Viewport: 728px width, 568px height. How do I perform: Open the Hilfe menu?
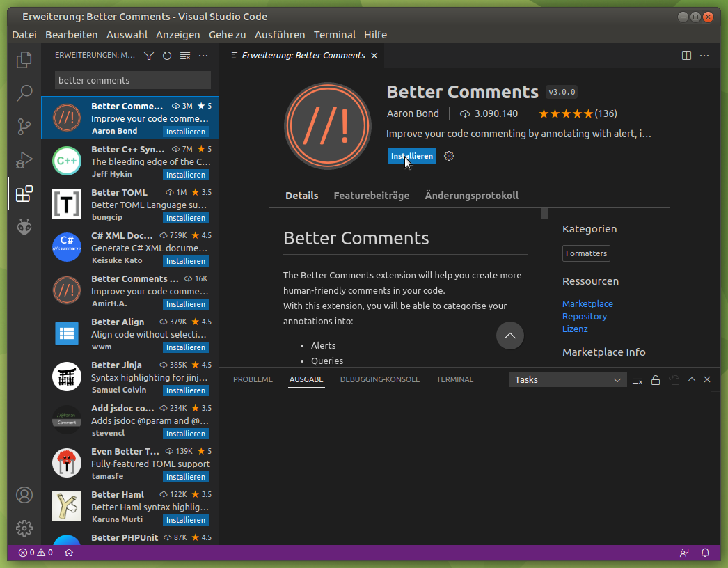[x=375, y=35]
